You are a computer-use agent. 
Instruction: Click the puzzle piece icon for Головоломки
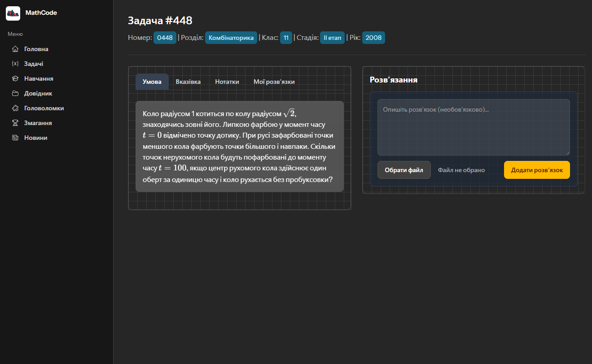coord(15,108)
